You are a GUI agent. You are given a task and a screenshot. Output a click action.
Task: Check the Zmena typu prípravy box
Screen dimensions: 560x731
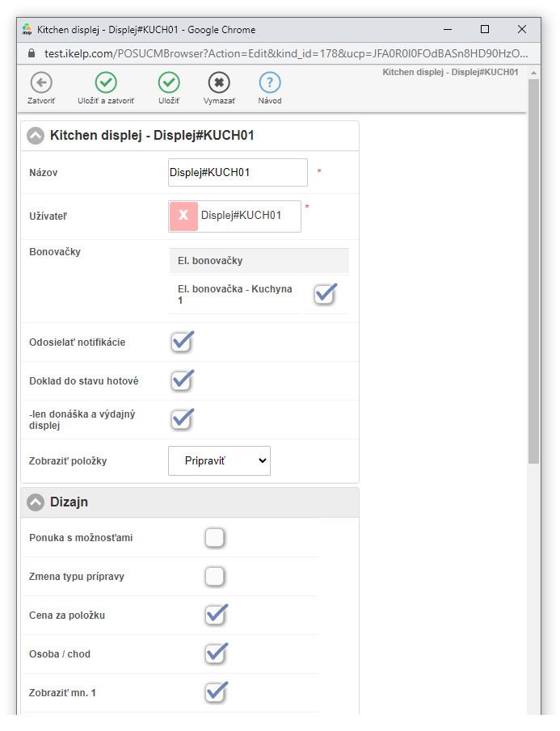pos(214,577)
